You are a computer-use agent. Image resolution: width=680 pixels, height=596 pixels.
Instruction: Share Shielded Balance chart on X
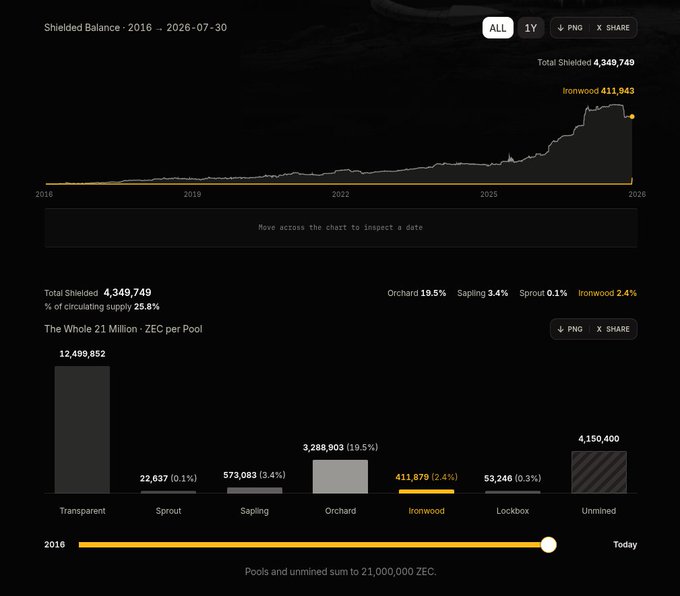(613, 28)
